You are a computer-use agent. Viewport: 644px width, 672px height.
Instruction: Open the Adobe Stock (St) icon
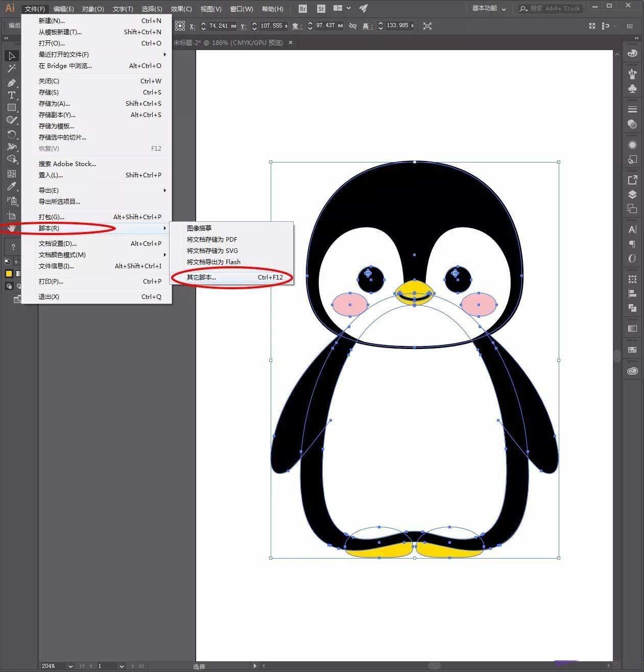(x=321, y=9)
